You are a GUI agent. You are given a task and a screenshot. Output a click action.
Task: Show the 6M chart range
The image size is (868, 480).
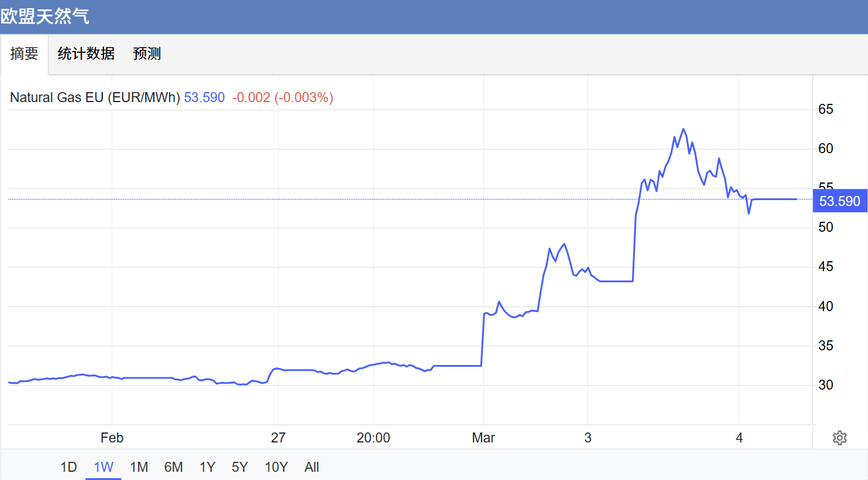coord(173,467)
